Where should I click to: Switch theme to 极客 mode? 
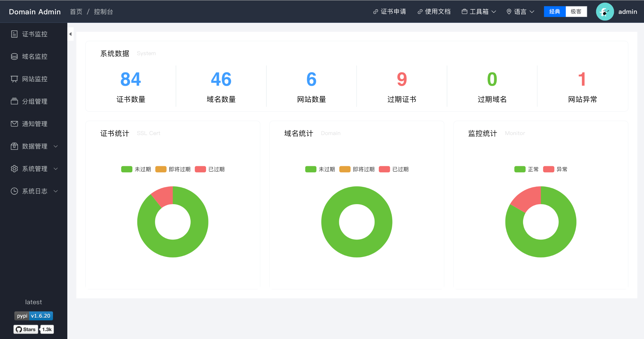576,11
